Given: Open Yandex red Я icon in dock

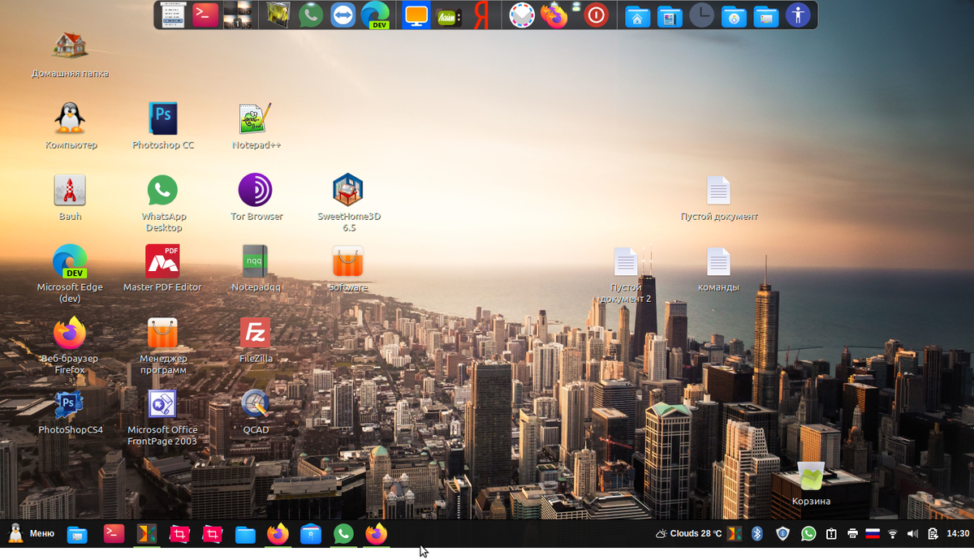Looking at the screenshot, I should [x=481, y=15].
